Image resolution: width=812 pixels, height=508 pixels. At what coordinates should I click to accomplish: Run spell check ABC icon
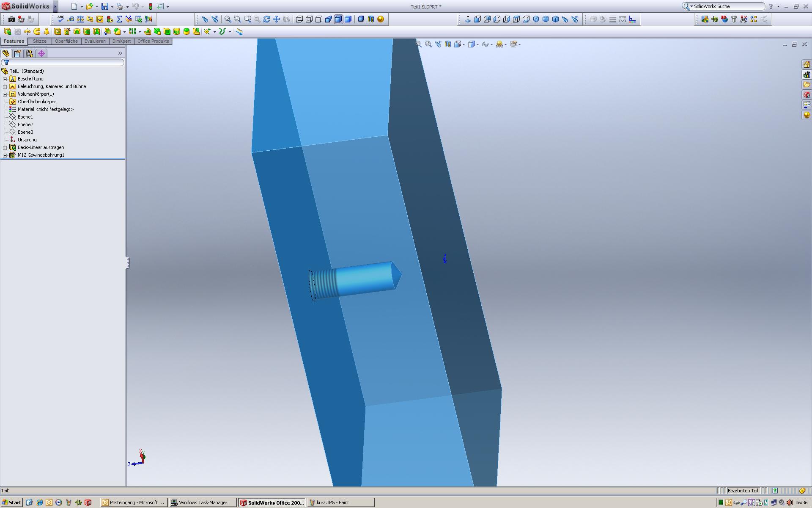tap(60, 19)
